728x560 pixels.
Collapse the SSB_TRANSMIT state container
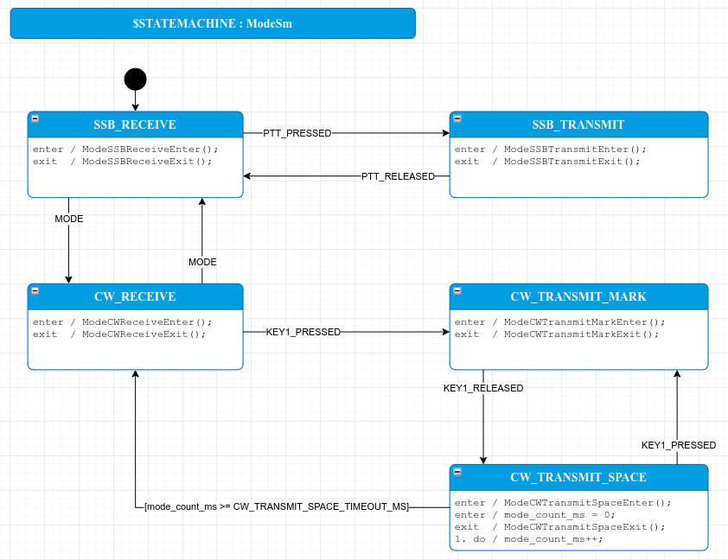[457, 118]
